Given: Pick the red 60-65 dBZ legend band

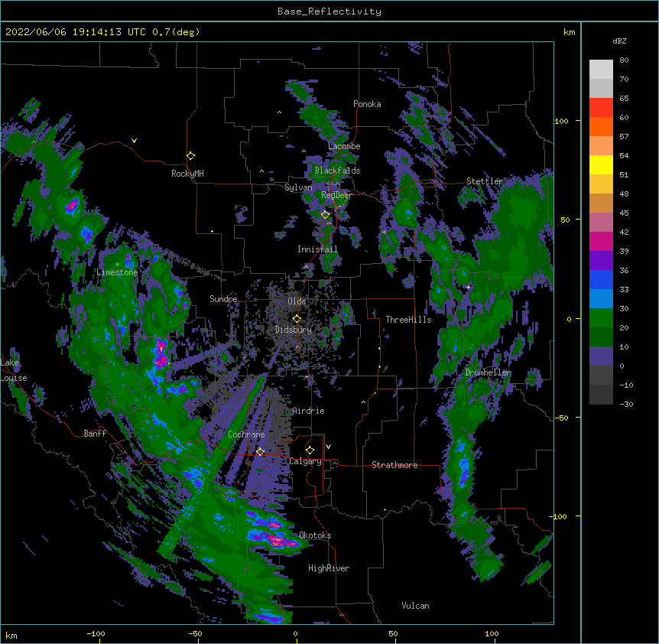Looking at the screenshot, I should [601, 108].
